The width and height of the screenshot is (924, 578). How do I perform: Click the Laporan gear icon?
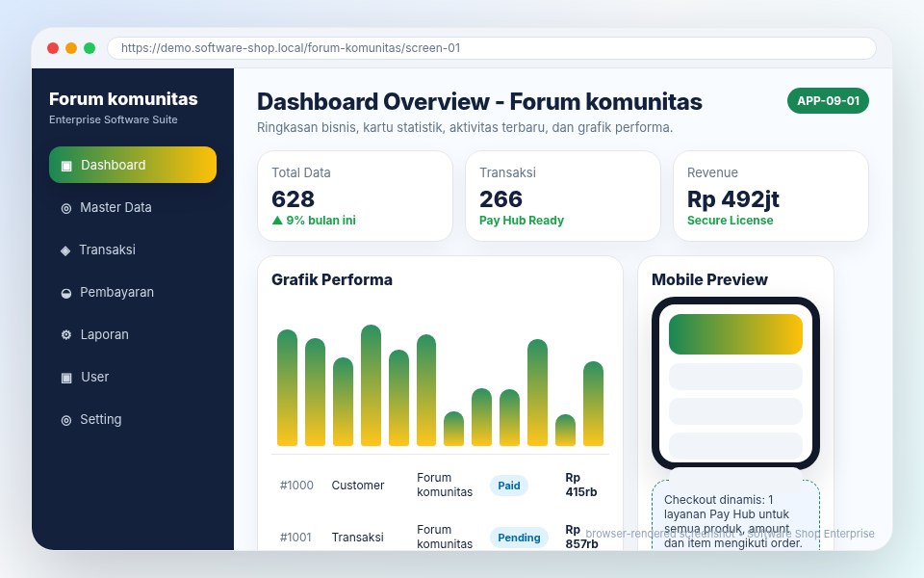66,335
